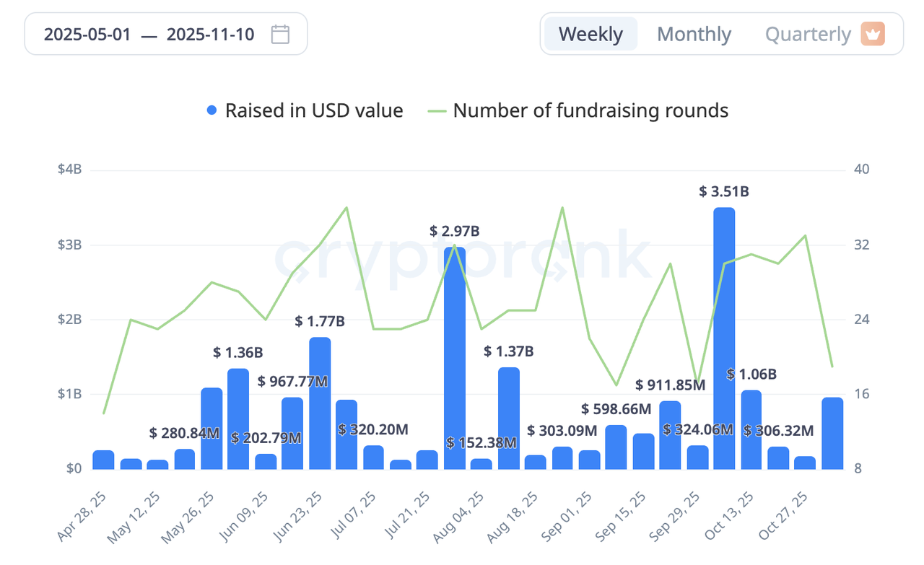Click the $3.51B tallest bar
The width and height of the screenshot is (924, 565).
(x=724, y=338)
